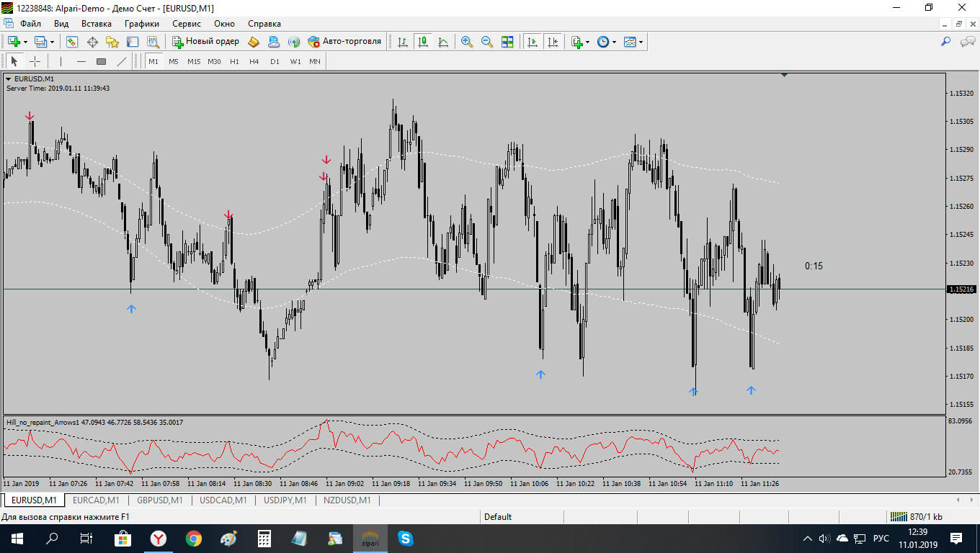The image size is (980, 553).
Task: Expand the new chart dropdown arrow
Action: coord(24,42)
